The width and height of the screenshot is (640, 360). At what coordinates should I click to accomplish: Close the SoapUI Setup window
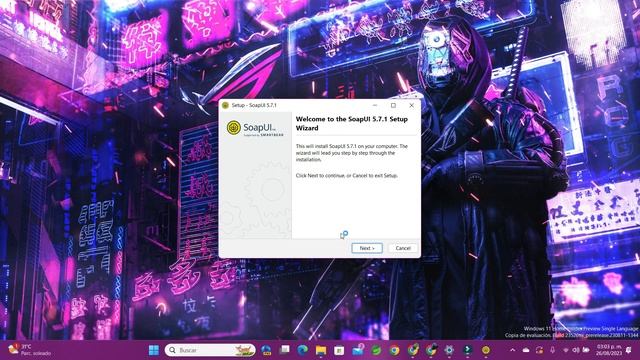411,105
